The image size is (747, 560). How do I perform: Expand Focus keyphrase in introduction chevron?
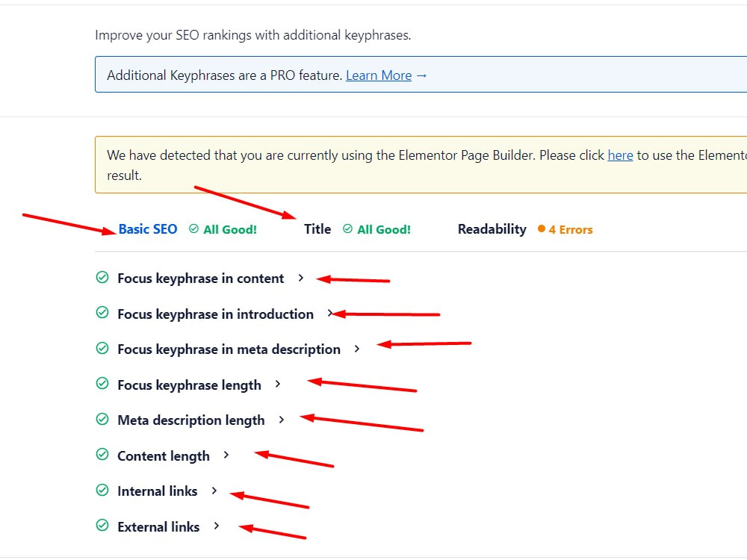coord(329,314)
